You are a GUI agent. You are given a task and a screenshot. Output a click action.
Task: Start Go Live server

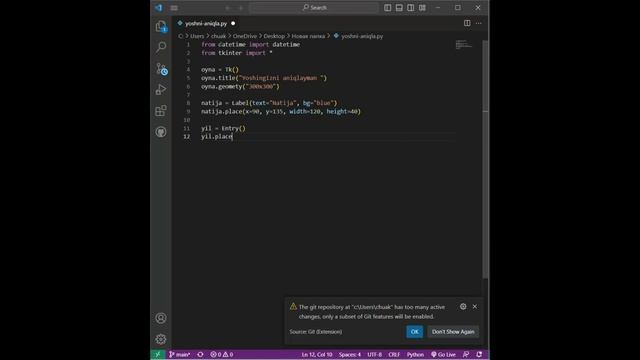443,355
